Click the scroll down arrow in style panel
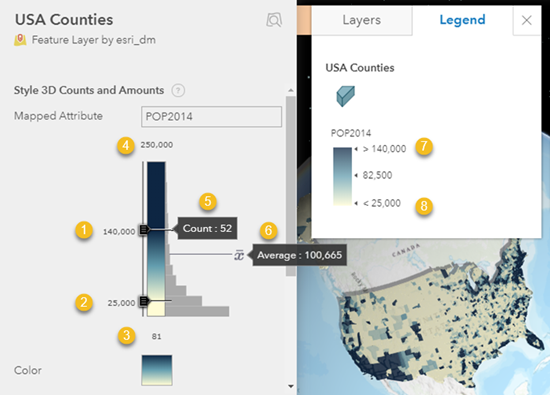 (291, 386)
